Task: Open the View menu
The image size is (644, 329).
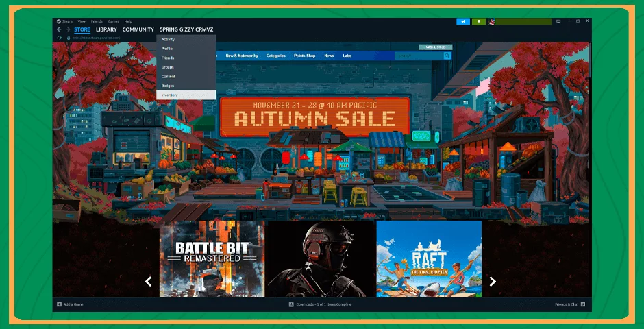Action: (x=82, y=21)
